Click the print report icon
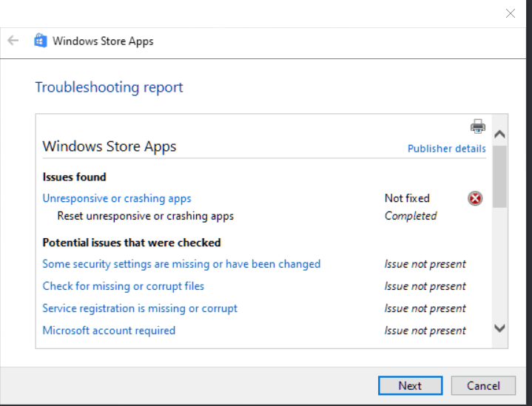Viewport: 532px width, 406px height. pos(478,126)
